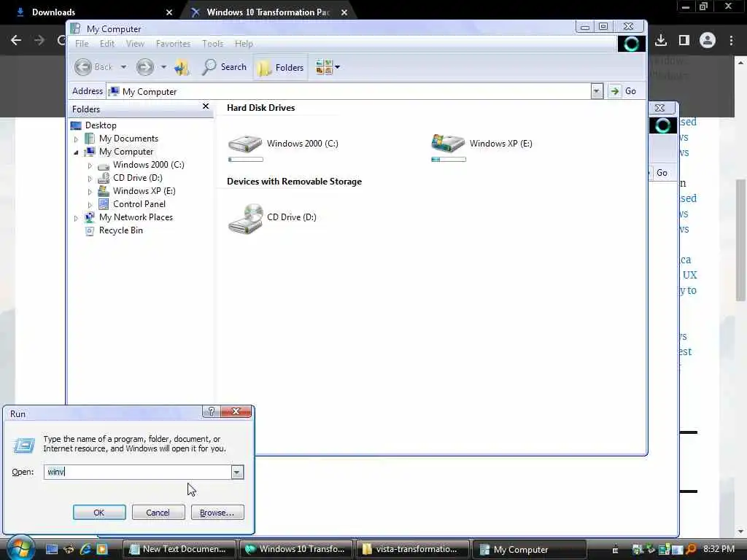Select CD Drive (D:) in folder tree
747x560 pixels.
(x=137, y=178)
